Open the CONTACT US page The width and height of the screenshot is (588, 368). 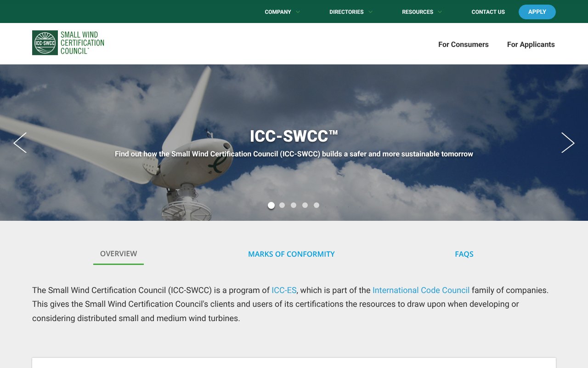(x=488, y=11)
